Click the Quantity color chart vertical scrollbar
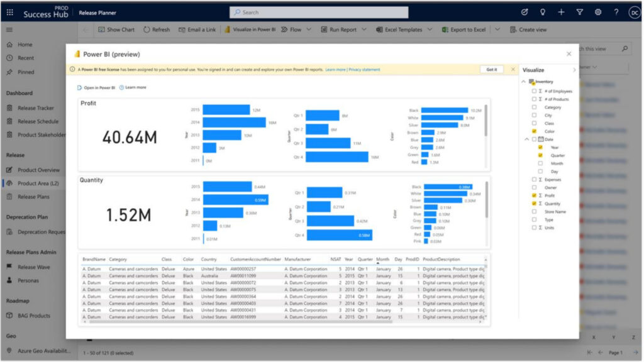 [486, 199]
